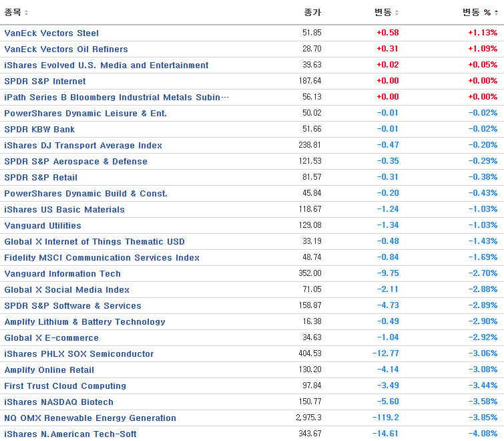The height and width of the screenshot is (441, 504).
Task: Select change value -0.47
Action: tap(388, 145)
